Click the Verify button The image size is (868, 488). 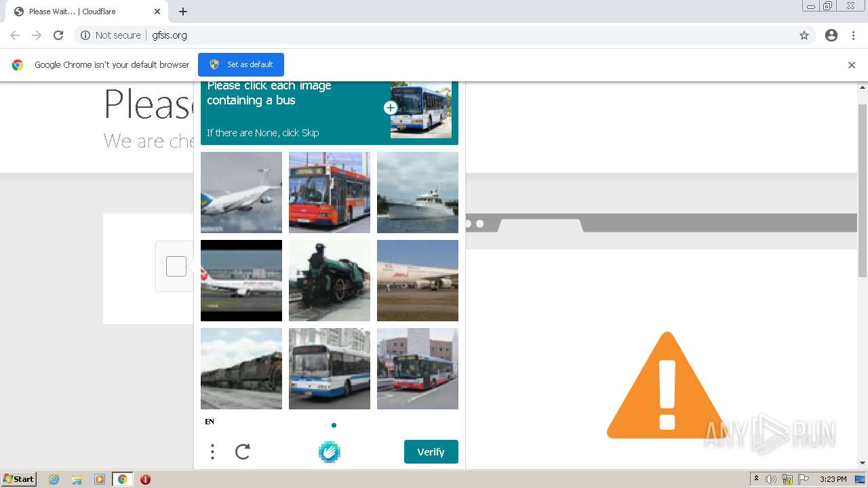coord(431,452)
